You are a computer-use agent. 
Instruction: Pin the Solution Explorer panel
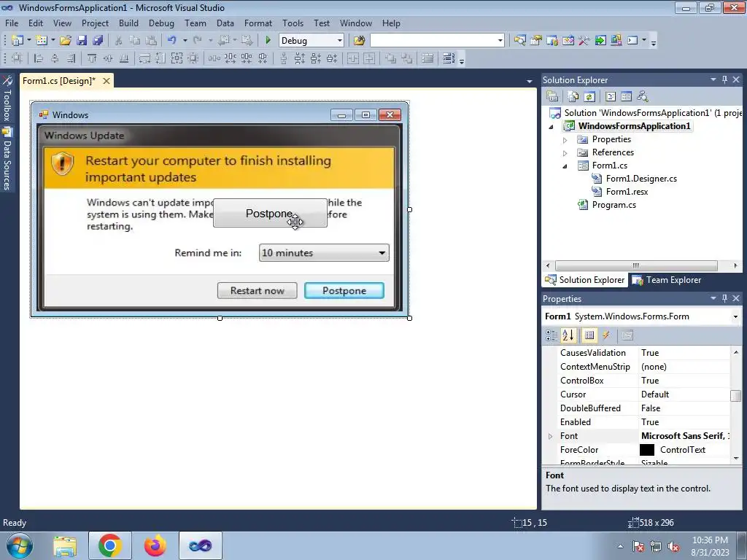[x=724, y=79]
